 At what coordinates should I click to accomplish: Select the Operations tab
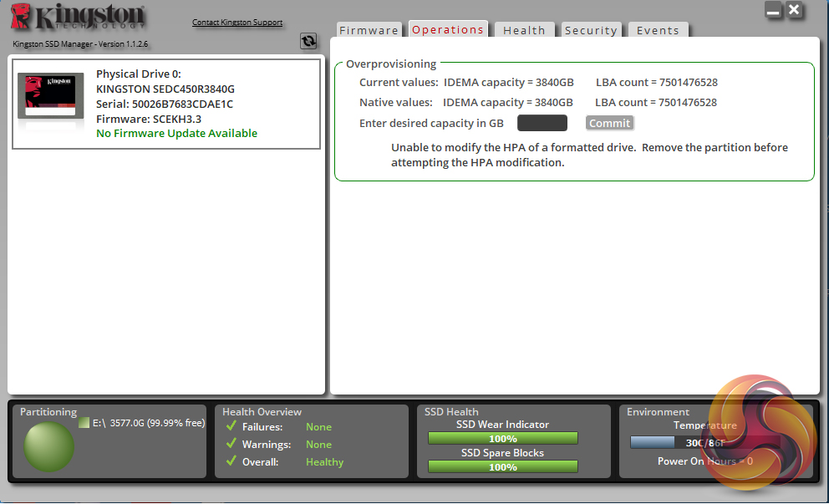(x=448, y=29)
